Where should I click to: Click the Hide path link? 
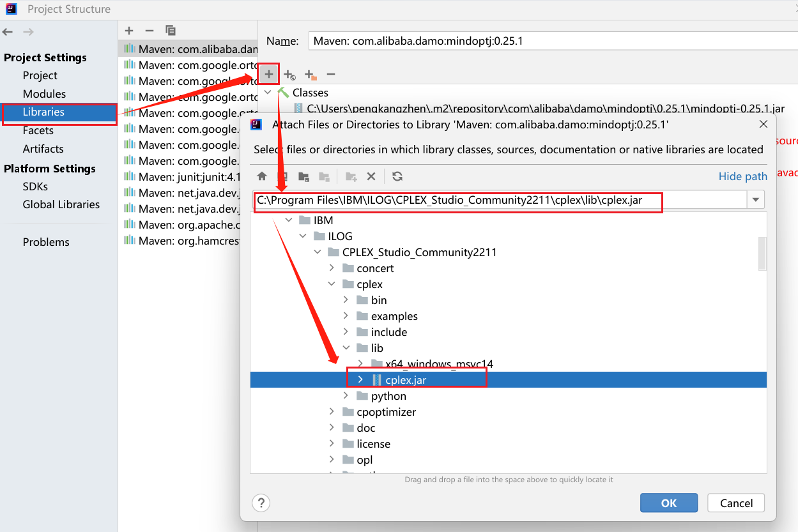tap(742, 176)
